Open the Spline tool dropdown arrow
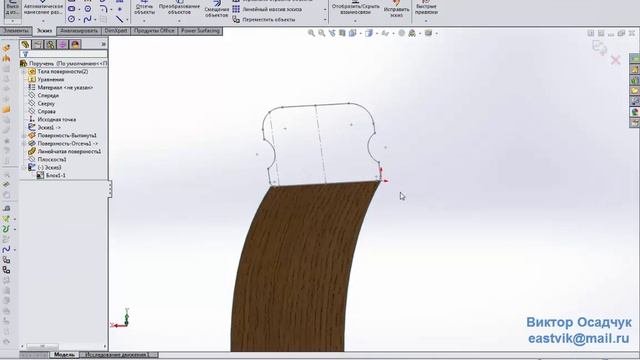 click(x=95, y=19)
